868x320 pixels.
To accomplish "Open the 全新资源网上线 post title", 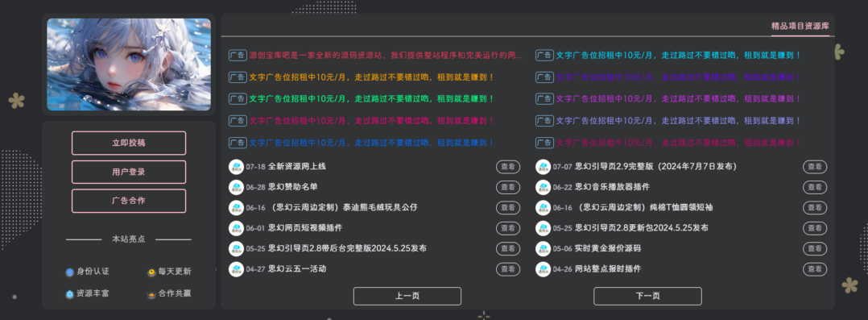I will [x=297, y=167].
